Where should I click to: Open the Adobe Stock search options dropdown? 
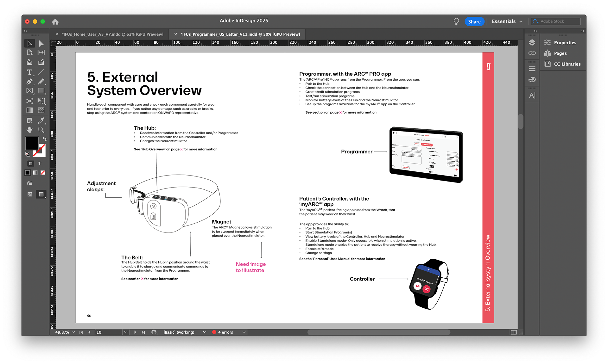click(535, 22)
